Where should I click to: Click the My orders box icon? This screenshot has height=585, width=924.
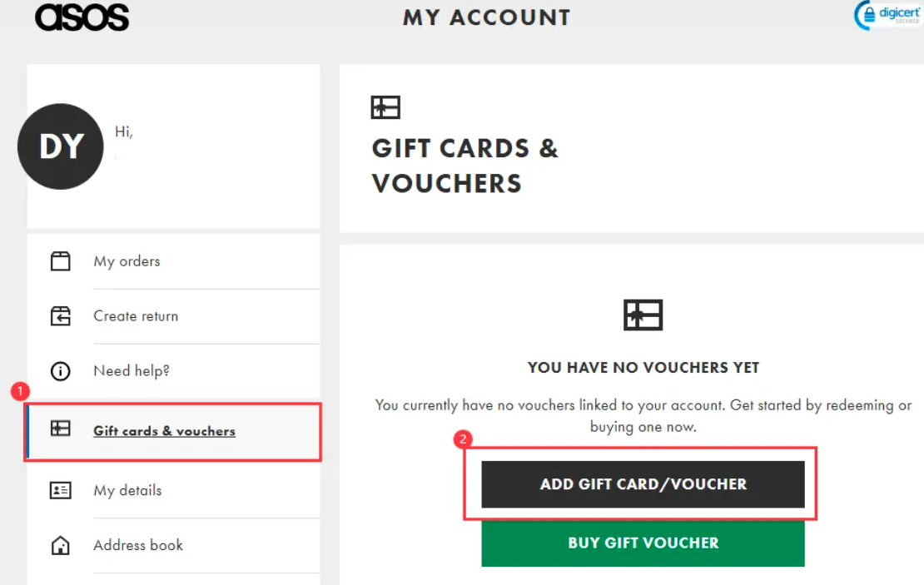pyautogui.click(x=61, y=261)
